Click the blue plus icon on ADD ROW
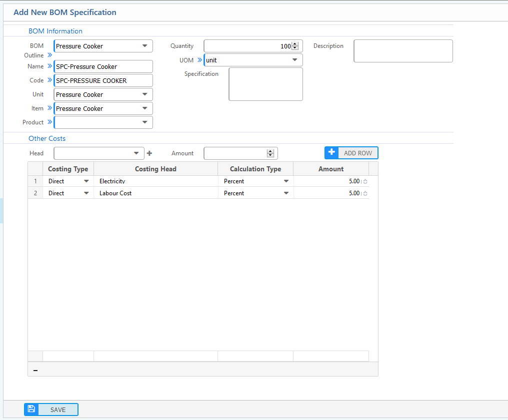Viewport: 508px width, 420px height. [331, 153]
